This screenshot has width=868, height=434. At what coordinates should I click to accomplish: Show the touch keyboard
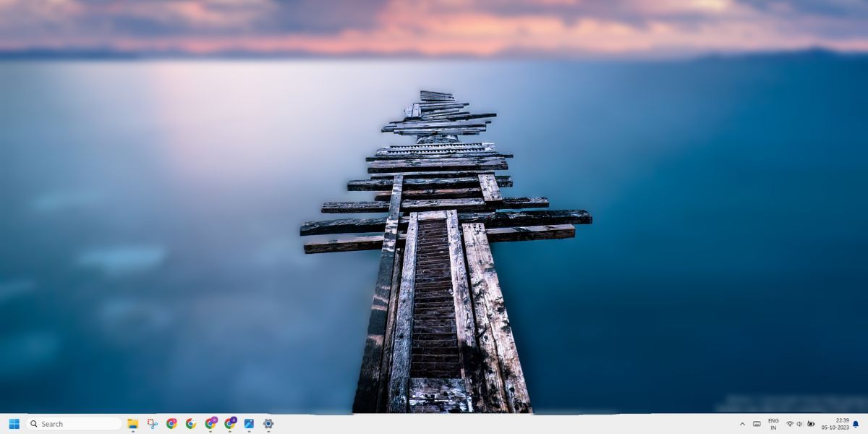757,424
